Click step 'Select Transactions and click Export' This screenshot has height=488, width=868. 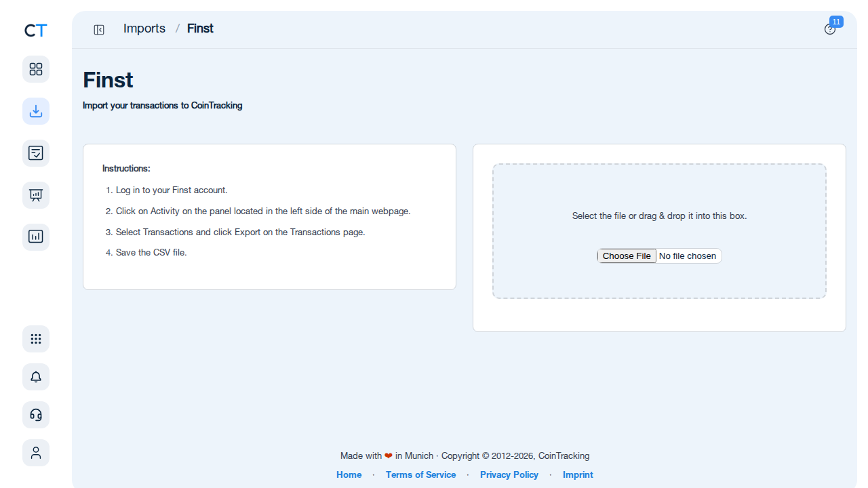point(241,232)
